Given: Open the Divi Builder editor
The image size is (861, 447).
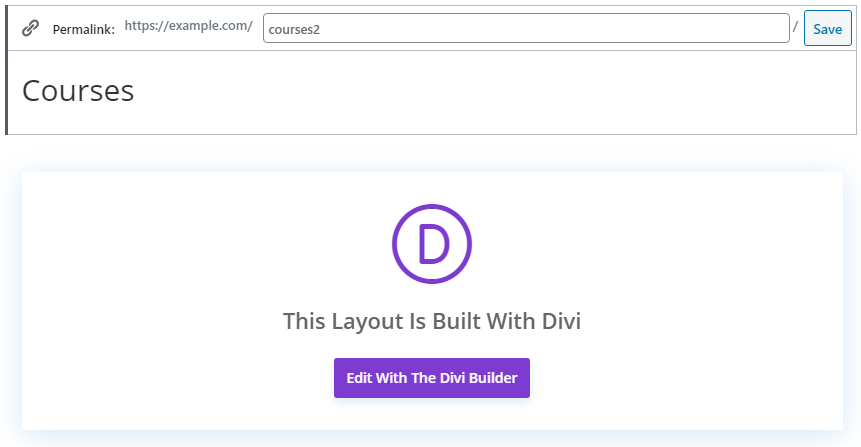Looking at the screenshot, I should coord(432,378).
